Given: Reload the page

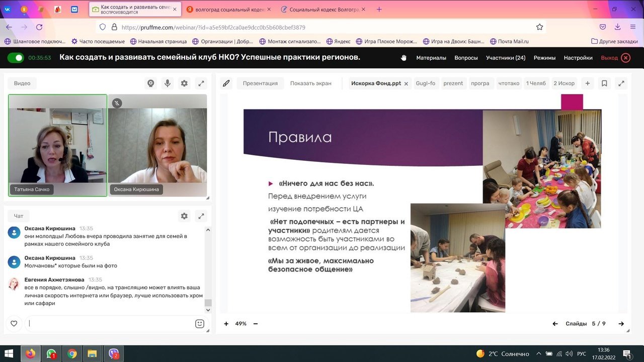Looking at the screenshot, I should pos(39,27).
